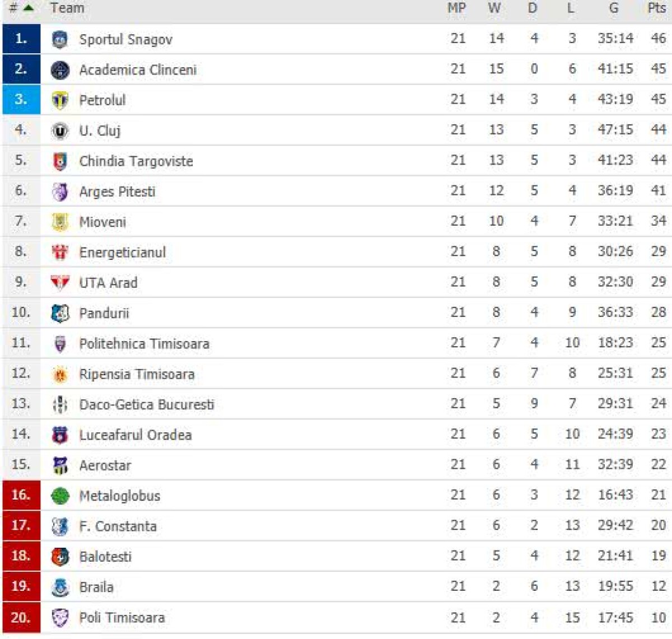The width and height of the screenshot is (672, 639).
Task: Click the blue position 1 marker
Action: [x=21, y=39]
